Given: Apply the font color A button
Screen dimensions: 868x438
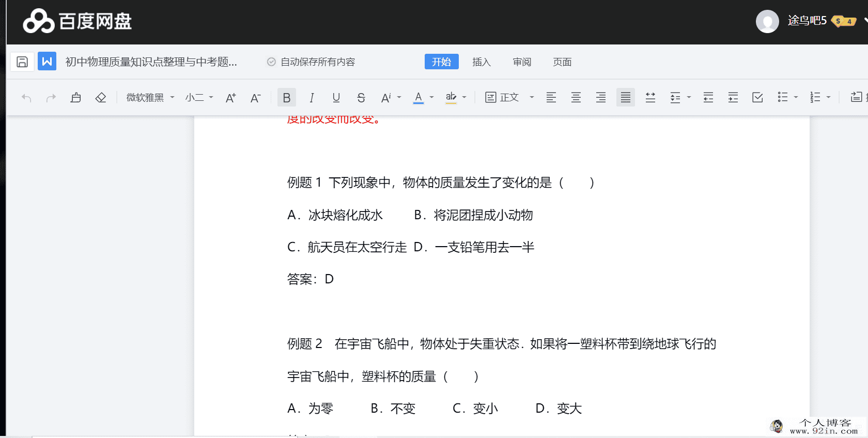Looking at the screenshot, I should [419, 97].
